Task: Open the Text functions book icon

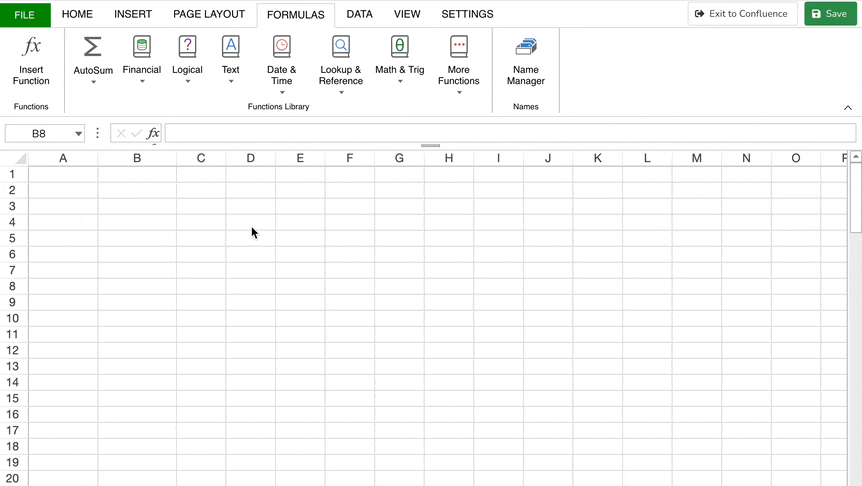Action: 230,47
